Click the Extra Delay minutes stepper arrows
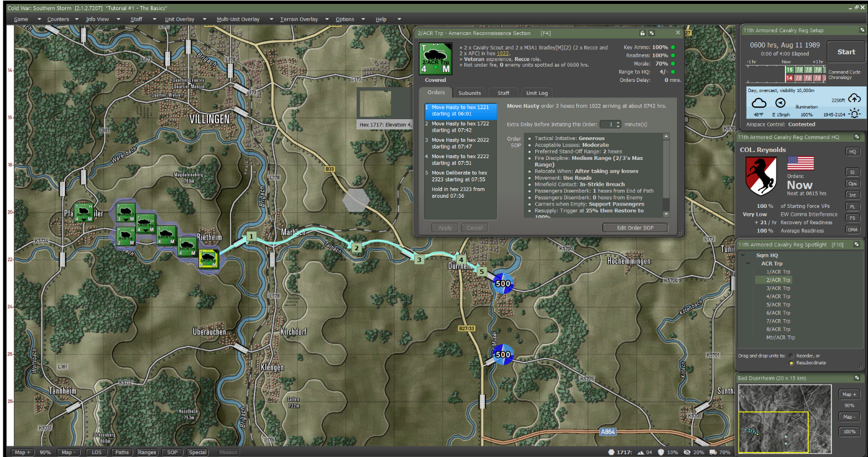868x457 pixels. pyautogui.click(x=618, y=124)
